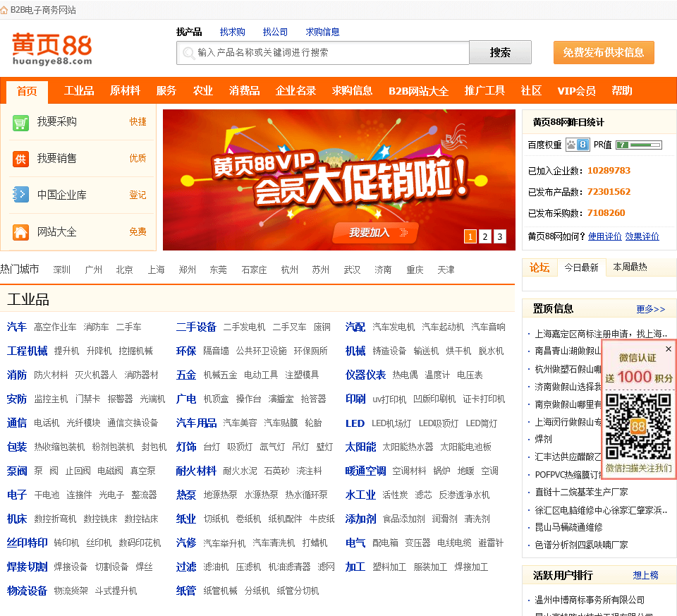This screenshot has width=677, height=616.
Task: Click 免费发布供求信息 orange button
Action: (x=604, y=53)
